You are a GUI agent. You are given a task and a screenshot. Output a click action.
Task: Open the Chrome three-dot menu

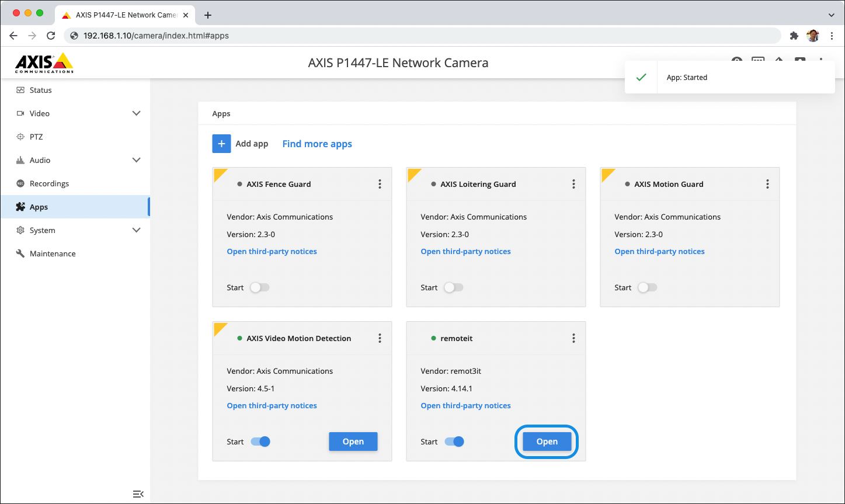832,36
